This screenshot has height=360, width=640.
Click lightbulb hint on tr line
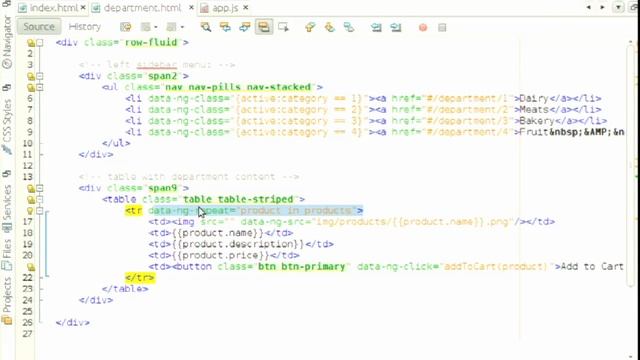pos(30,211)
